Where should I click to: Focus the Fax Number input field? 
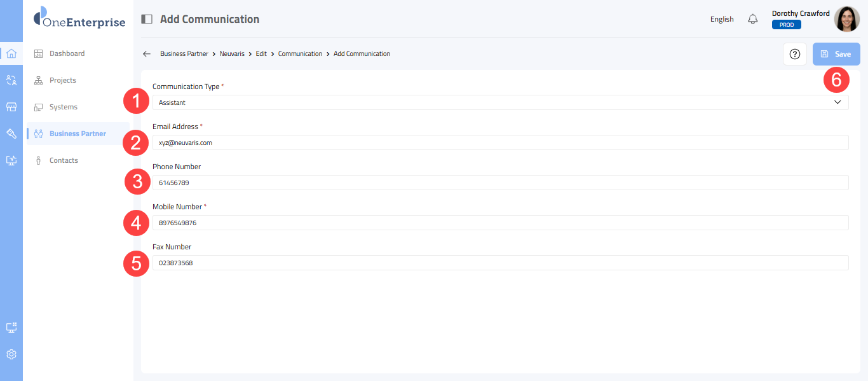499,263
